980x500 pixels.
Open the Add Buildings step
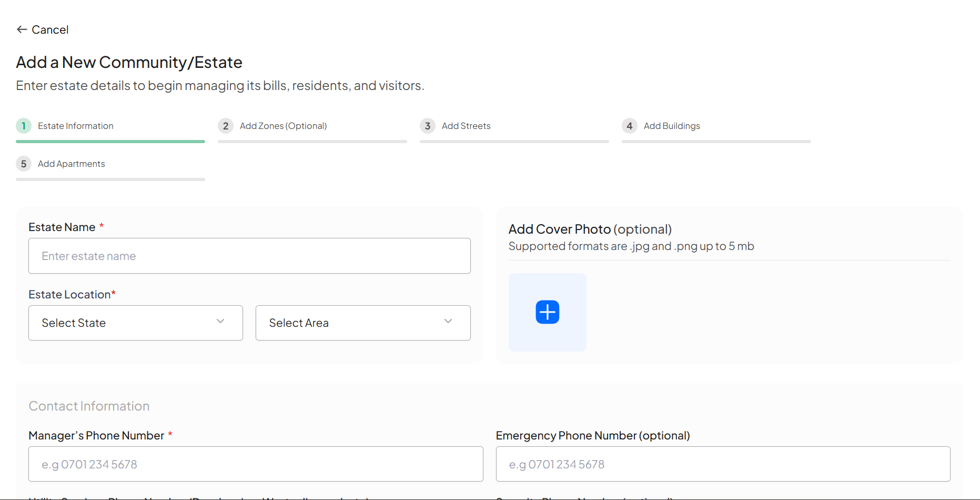pos(672,126)
